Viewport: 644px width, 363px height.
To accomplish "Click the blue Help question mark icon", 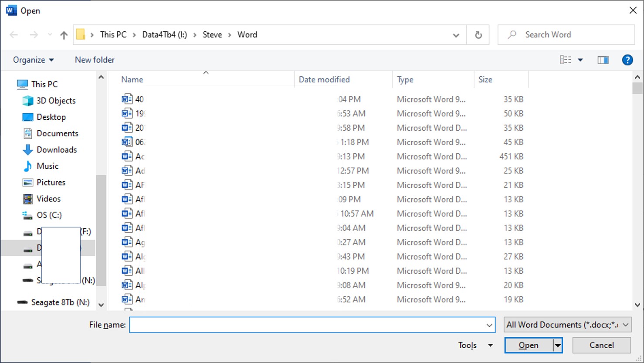I will pos(627,60).
